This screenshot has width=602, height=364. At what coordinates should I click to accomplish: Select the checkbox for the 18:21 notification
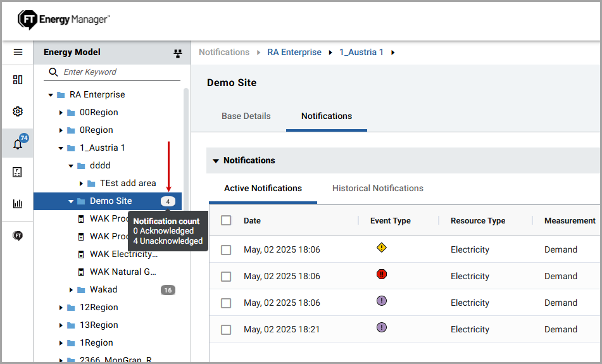226,330
